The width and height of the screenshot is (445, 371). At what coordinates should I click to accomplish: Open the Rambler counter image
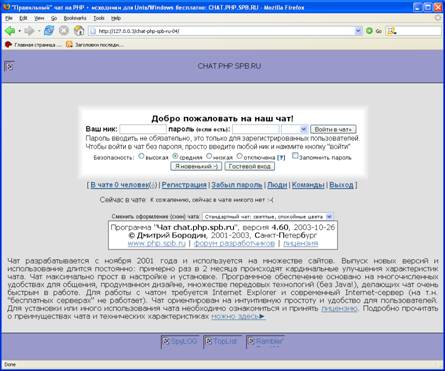[265, 342]
